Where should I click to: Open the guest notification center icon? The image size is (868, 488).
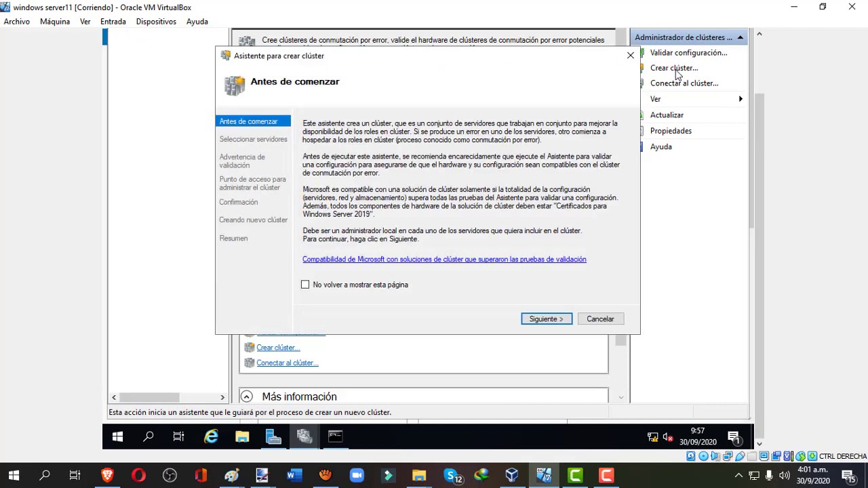coord(733,437)
